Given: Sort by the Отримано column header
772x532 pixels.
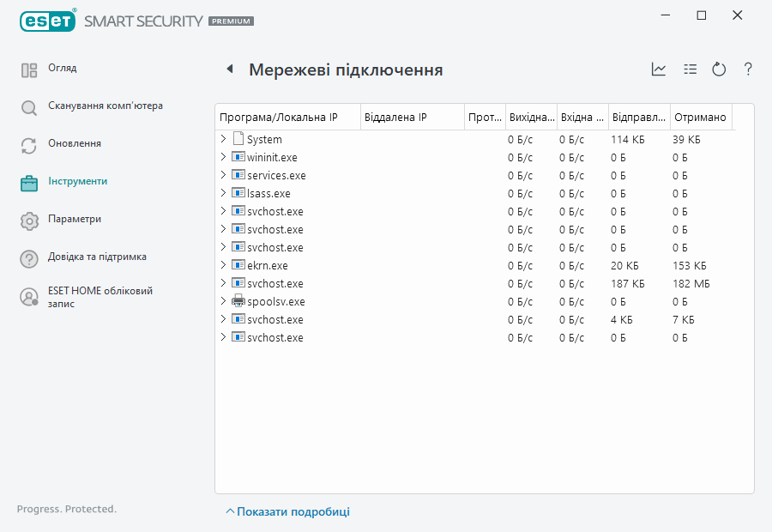Looking at the screenshot, I should click(x=701, y=117).
